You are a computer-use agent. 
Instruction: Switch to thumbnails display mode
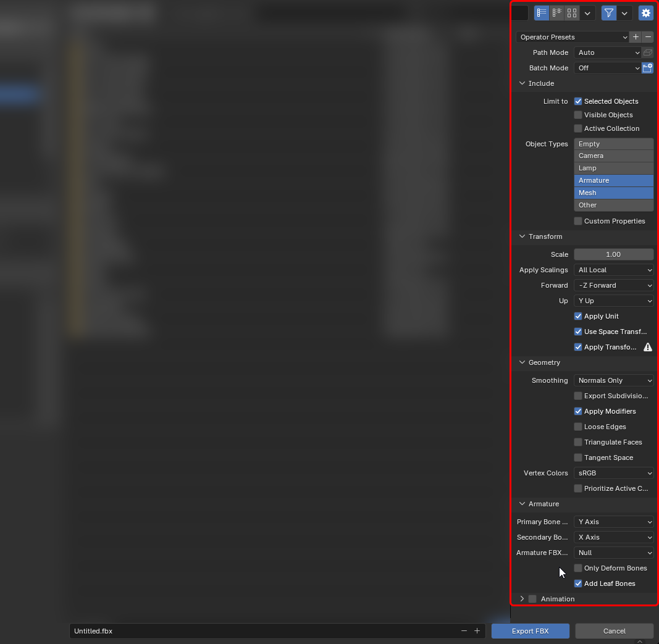click(x=572, y=13)
